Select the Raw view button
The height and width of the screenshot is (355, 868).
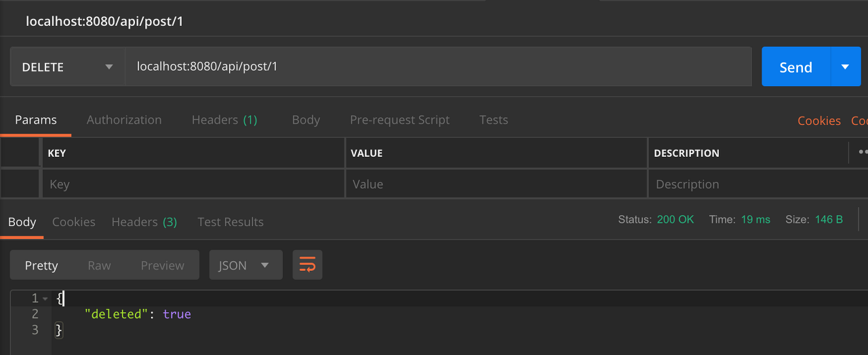(99, 265)
